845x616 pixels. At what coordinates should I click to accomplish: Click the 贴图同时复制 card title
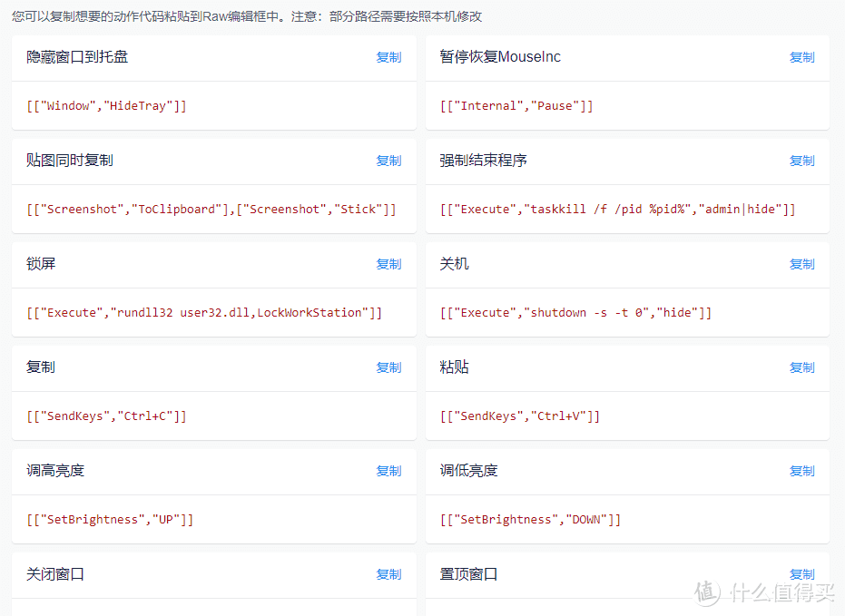point(70,160)
